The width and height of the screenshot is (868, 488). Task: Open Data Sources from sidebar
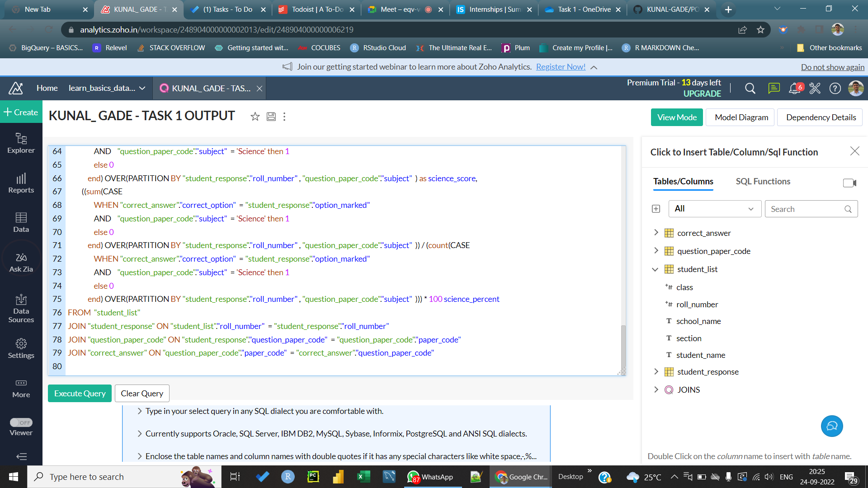(x=21, y=309)
